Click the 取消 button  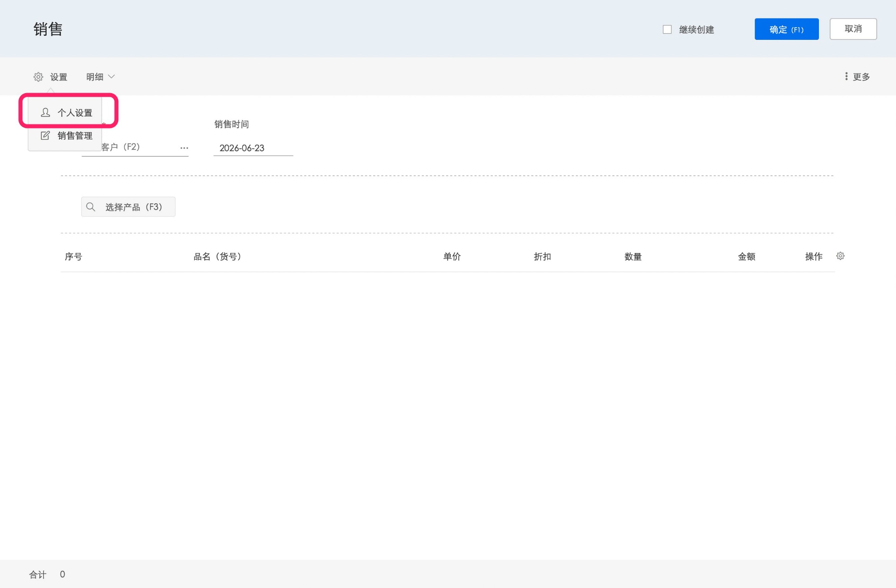853,29
